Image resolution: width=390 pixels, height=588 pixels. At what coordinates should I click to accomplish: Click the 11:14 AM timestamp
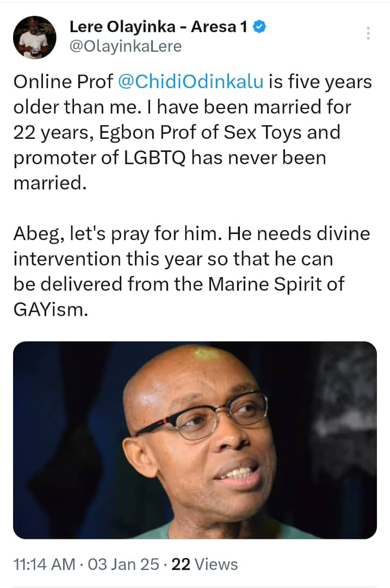tap(44, 564)
